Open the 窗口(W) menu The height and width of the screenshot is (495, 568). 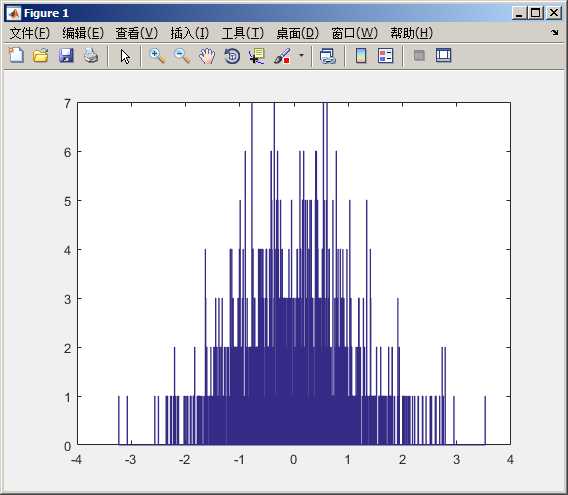click(355, 33)
